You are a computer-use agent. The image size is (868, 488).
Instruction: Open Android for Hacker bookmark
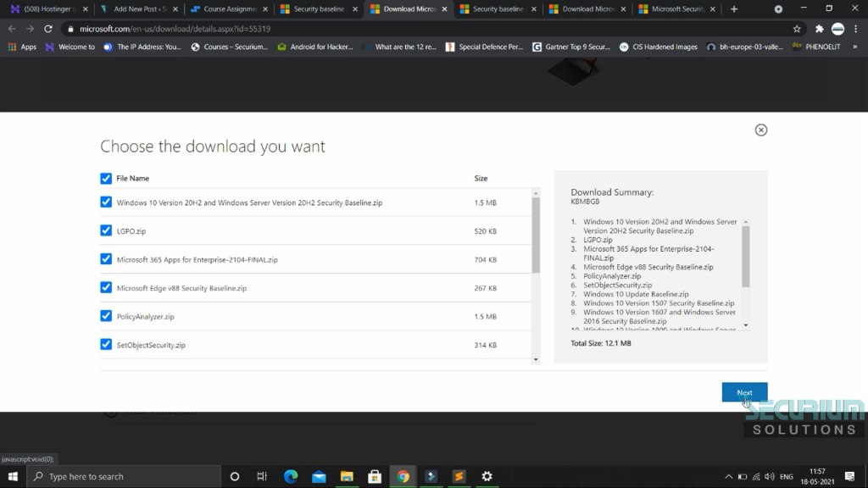315,47
